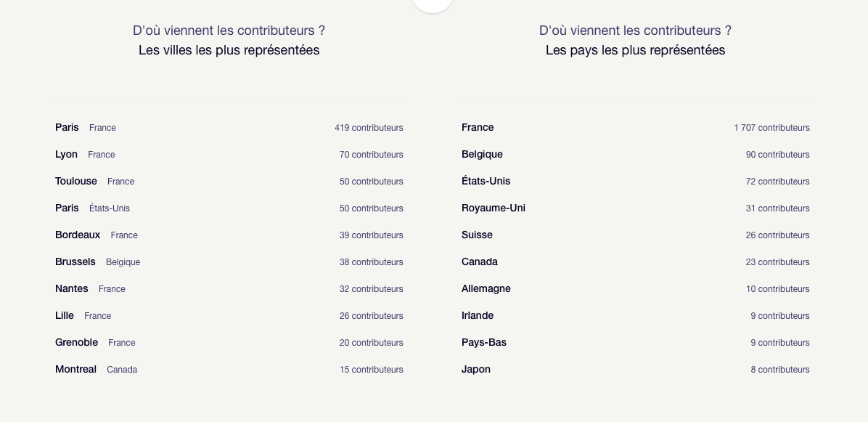Open the Lyon city entry
This screenshot has height=422, width=868.
tap(229, 155)
